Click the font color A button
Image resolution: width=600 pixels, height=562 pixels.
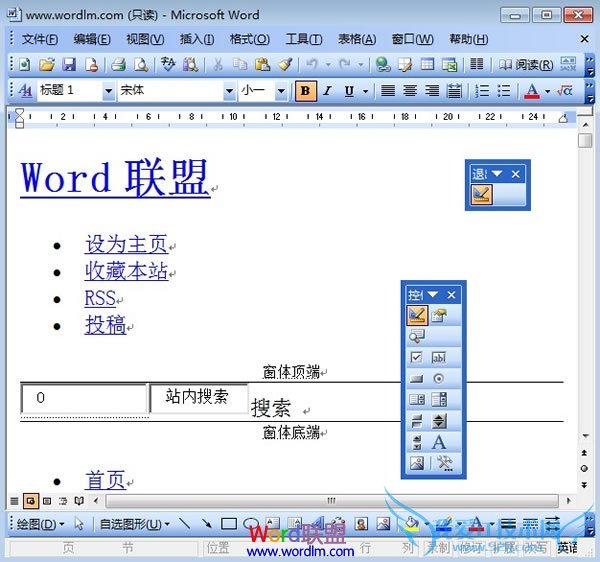click(x=530, y=91)
